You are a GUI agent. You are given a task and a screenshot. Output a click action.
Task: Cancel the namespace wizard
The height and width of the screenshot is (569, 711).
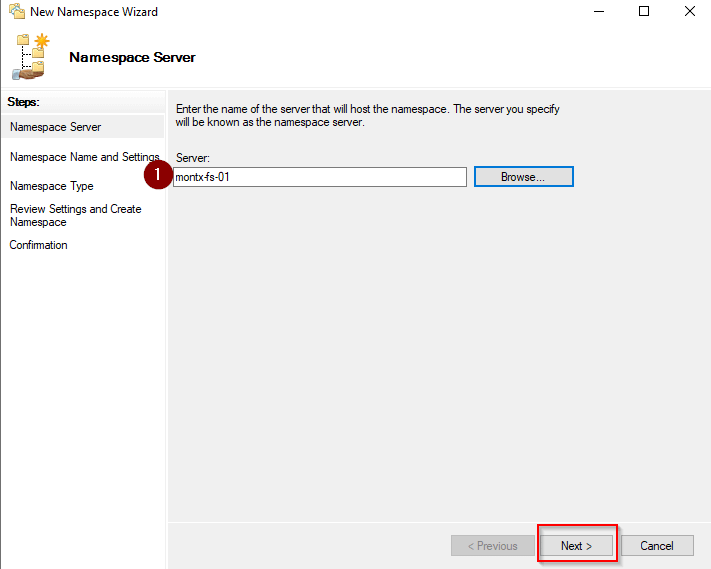click(x=657, y=546)
